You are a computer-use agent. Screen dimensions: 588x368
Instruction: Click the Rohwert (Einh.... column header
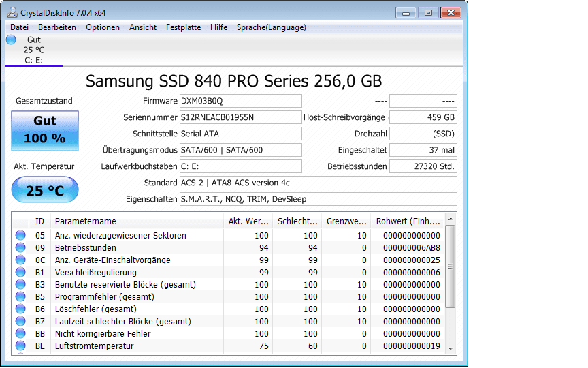point(408,221)
